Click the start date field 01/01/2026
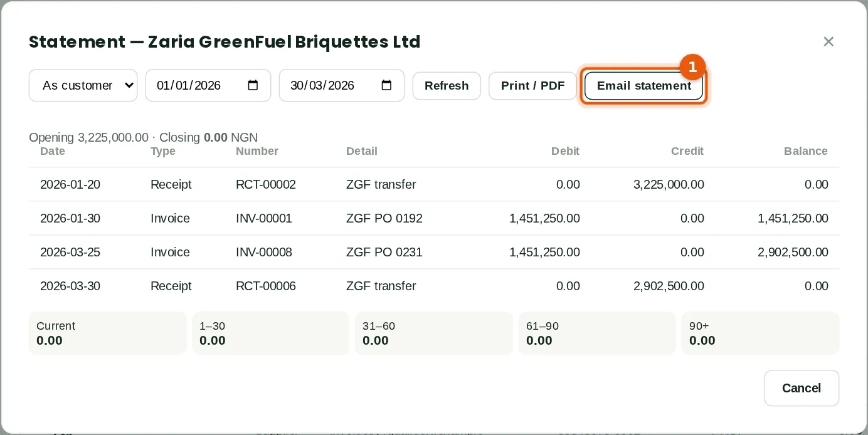The width and height of the screenshot is (868, 435). coord(208,85)
